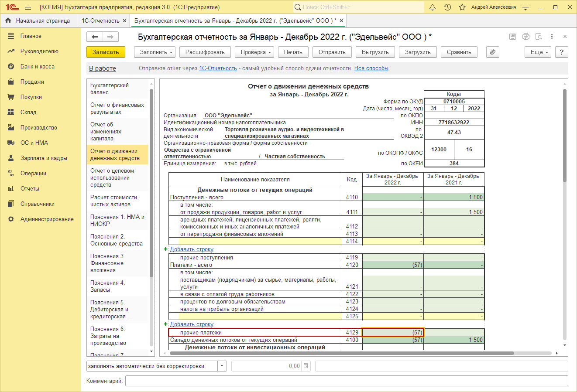This screenshot has width=577, height=392.
Task: Click the Загрузить button
Action: tap(418, 52)
